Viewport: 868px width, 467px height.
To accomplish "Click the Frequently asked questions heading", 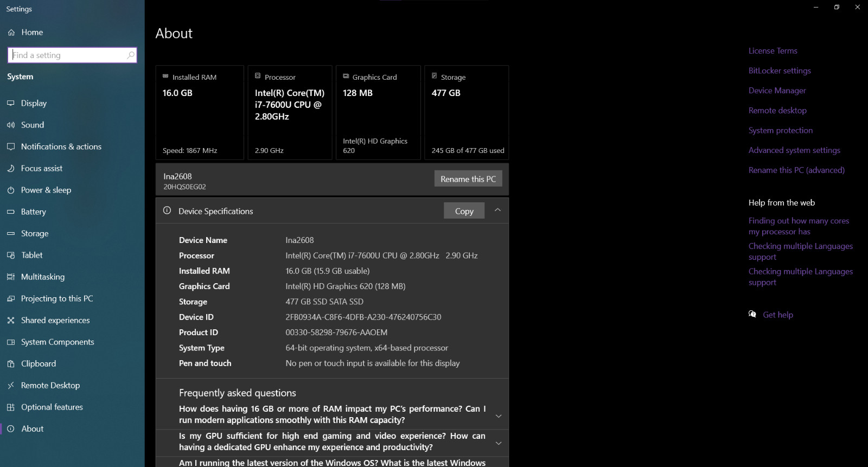I will pos(238,393).
